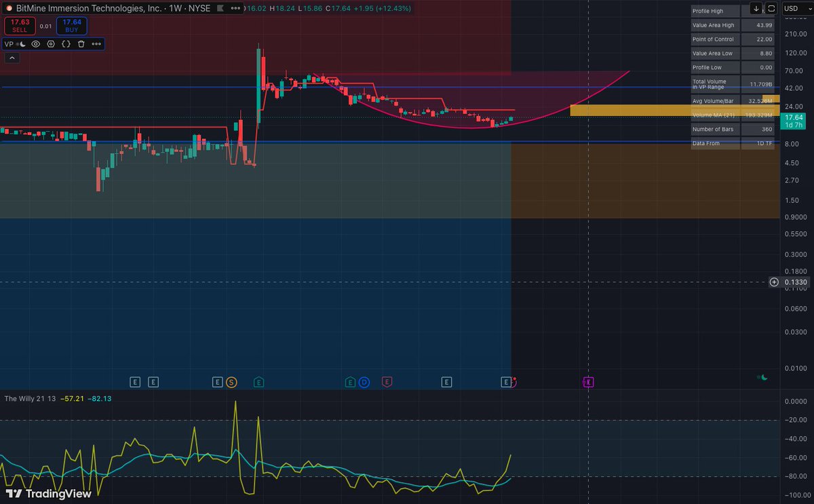Toggle VP indicator visibility with the eye icon
The height and width of the screenshot is (504, 814).
36,43
